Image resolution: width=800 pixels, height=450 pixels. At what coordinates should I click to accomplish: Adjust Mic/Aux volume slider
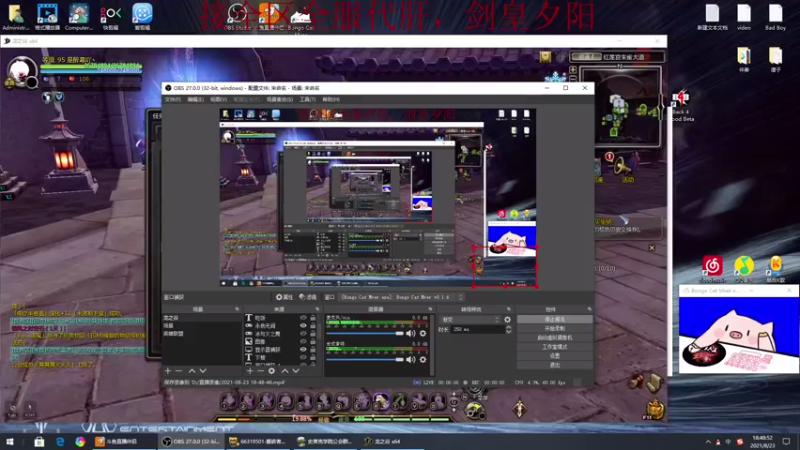[x=364, y=333]
